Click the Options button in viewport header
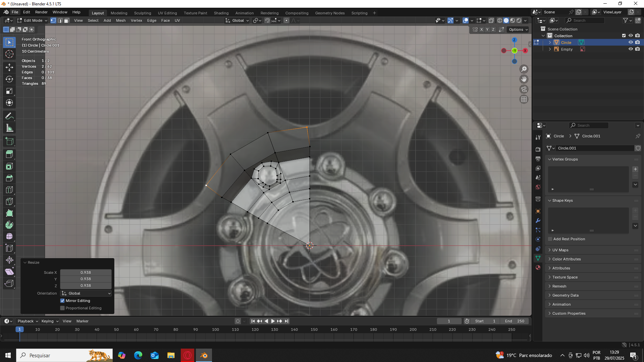 coord(518,29)
